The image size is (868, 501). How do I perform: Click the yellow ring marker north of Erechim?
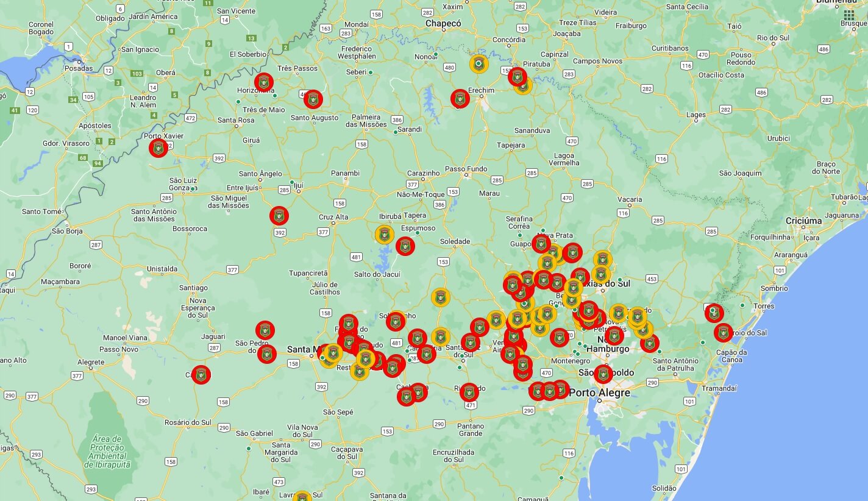coord(479,63)
